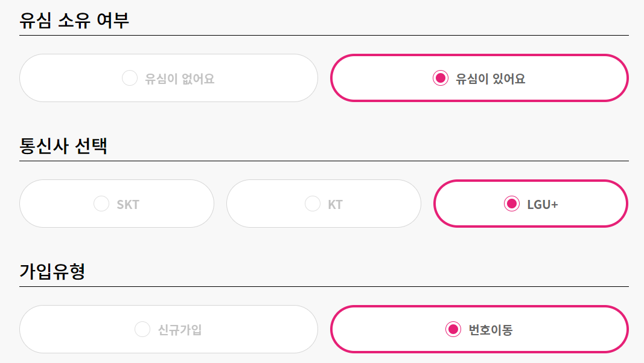Select SKT as the carrier
Viewport: 644px width, 363px height.
click(x=116, y=204)
